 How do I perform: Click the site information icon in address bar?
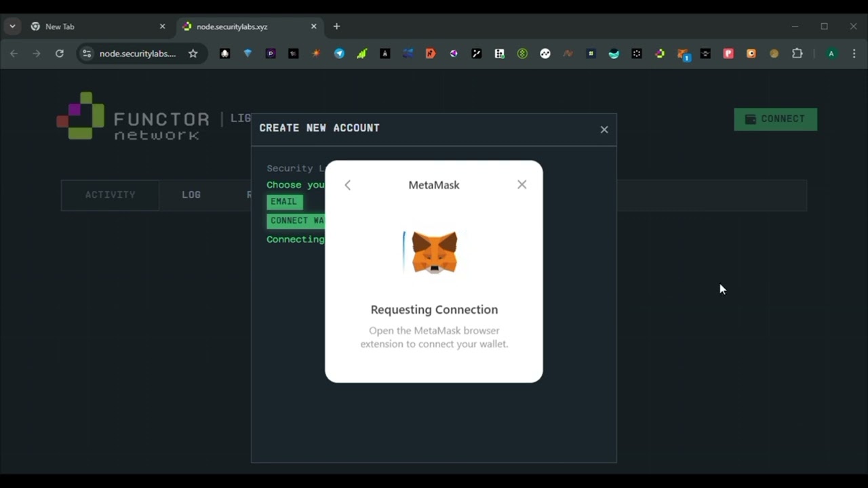pyautogui.click(x=86, y=54)
